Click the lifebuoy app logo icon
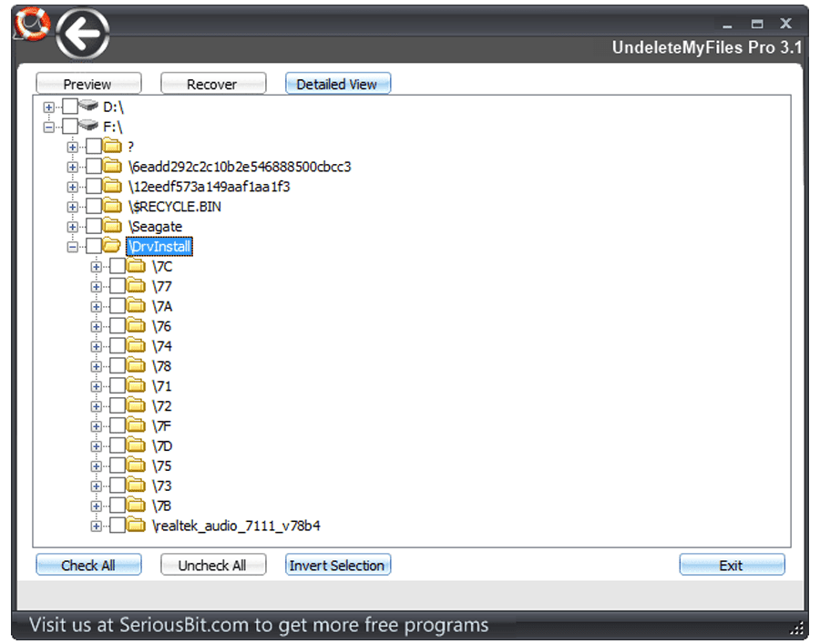The image size is (820, 644). 33,23
